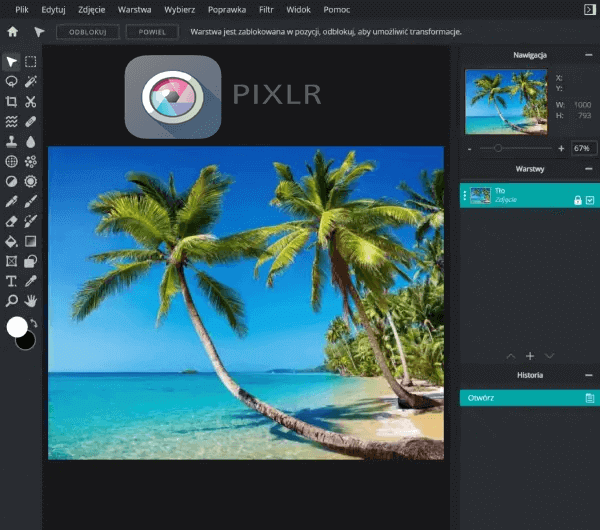This screenshot has width=600, height=530.
Task: Select the Arrange arrow tool
Action: pyautogui.click(x=11, y=62)
